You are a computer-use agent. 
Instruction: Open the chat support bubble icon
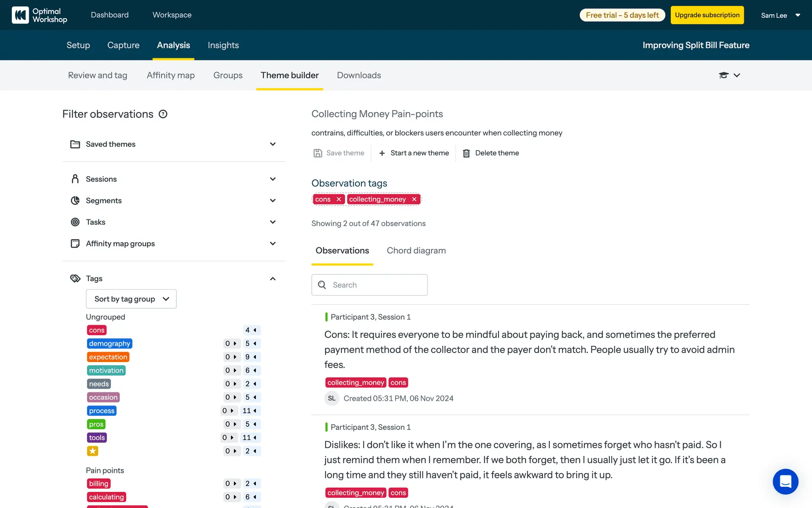click(x=785, y=481)
